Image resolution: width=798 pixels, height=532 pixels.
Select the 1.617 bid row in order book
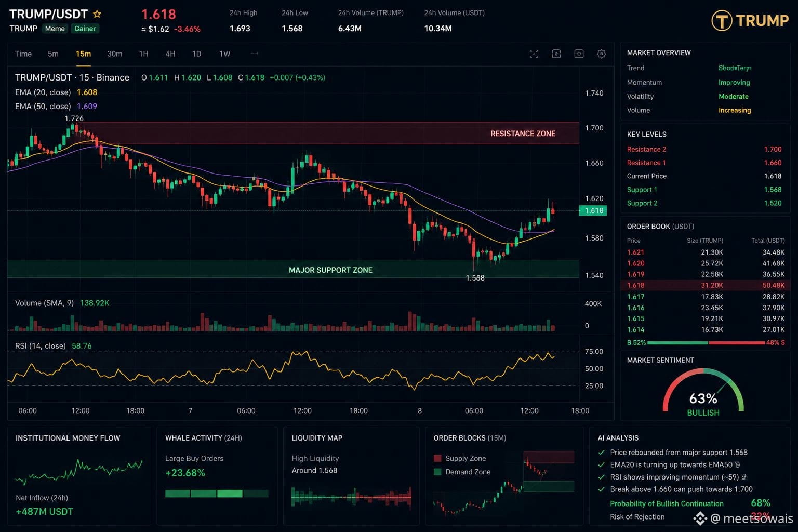pyautogui.click(x=706, y=297)
